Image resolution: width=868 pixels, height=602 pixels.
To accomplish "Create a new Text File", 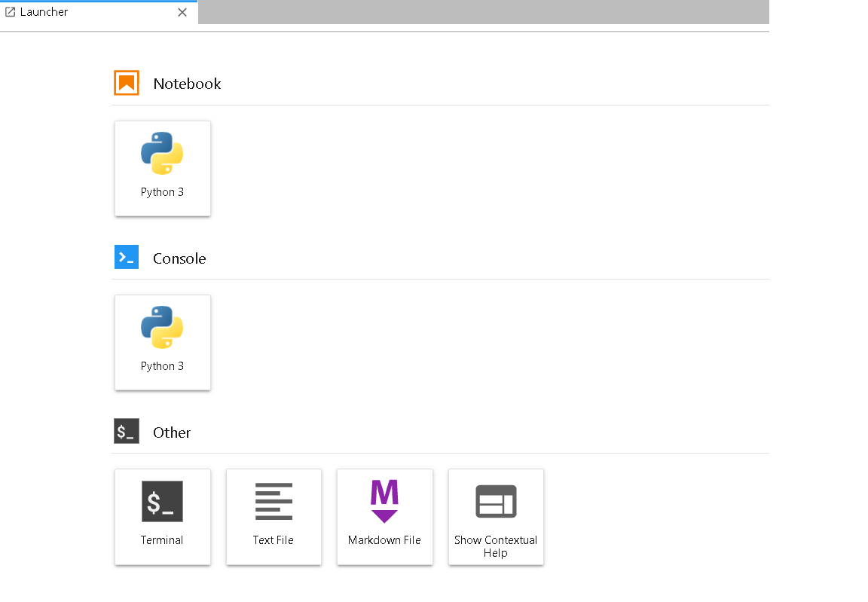I will tap(274, 517).
